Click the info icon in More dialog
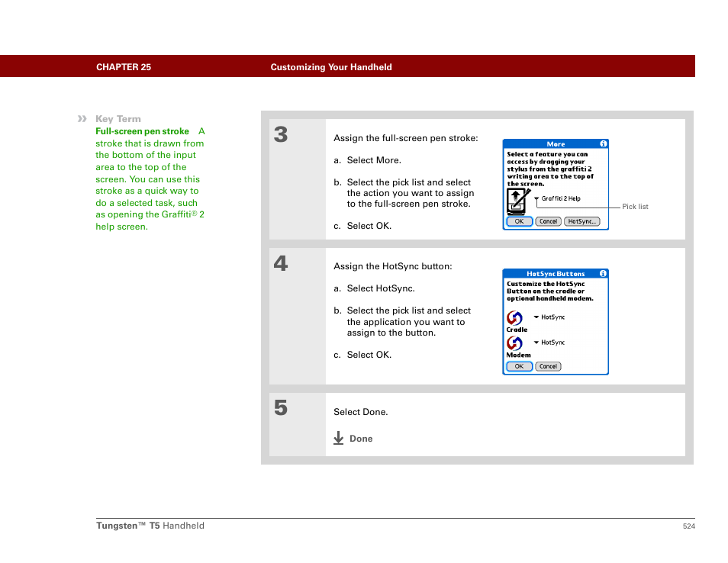Screen dimensions: 728x563 (603, 144)
